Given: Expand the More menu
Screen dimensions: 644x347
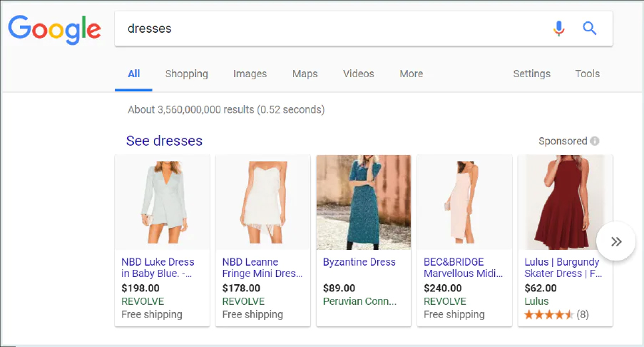Looking at the screenshot, I should click(411, 74).
